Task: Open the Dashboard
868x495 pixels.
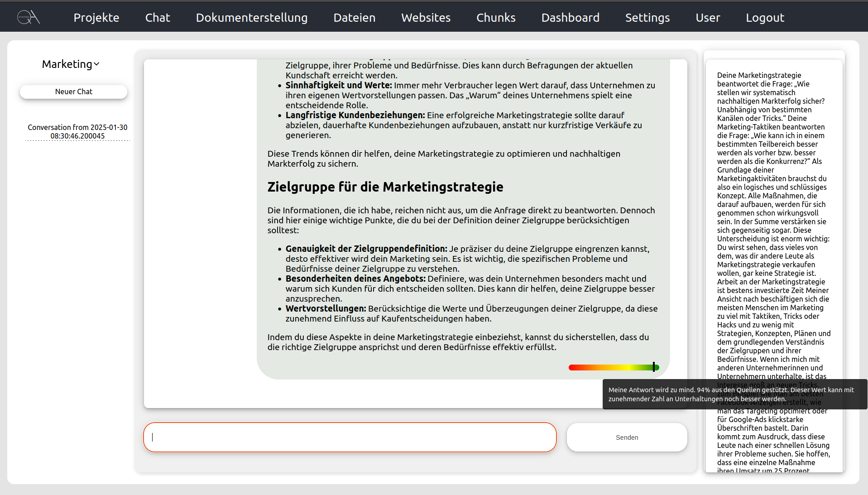Action: 570,17
